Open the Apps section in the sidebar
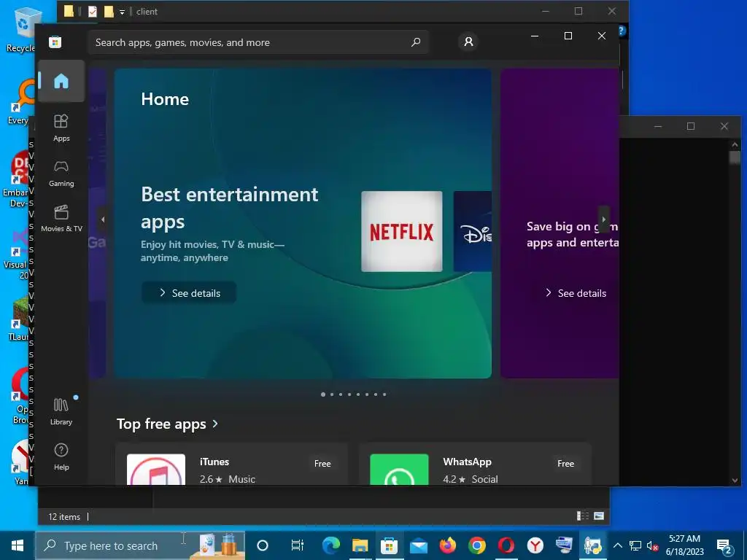747x560 pixels. tap(61, 128)
